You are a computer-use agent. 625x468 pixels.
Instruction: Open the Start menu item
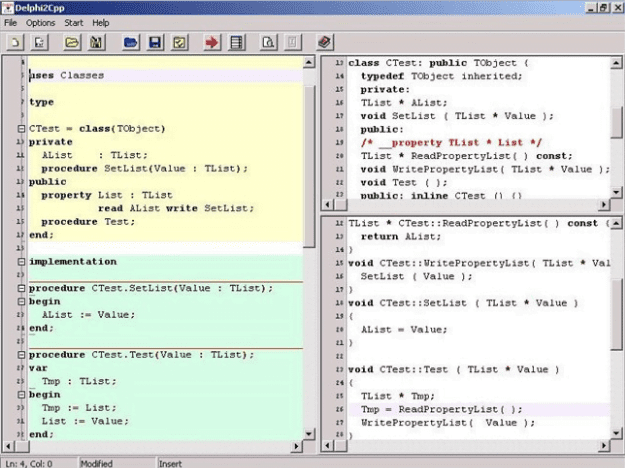74,23
